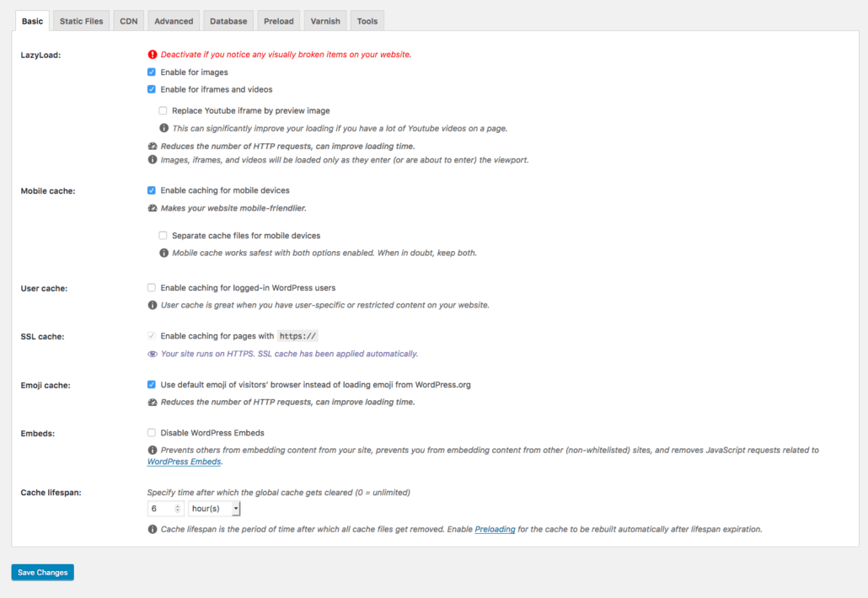This screenshot has height=598, width=868.
Task: Follow the WordPress Embeds link
Action: (x=184, y=462)
